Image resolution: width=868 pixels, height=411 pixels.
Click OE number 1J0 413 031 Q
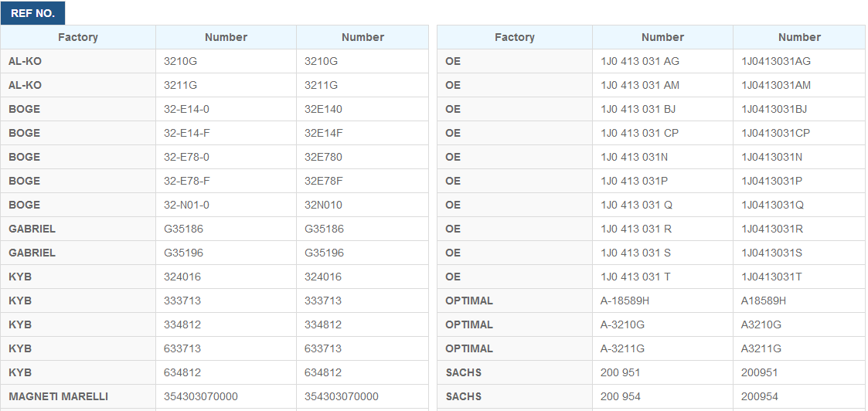pyautogui.click(x=662, y=205)
